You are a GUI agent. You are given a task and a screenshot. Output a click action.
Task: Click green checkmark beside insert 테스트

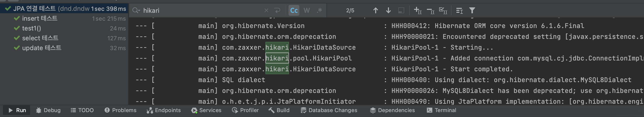[x=17, y=18]
